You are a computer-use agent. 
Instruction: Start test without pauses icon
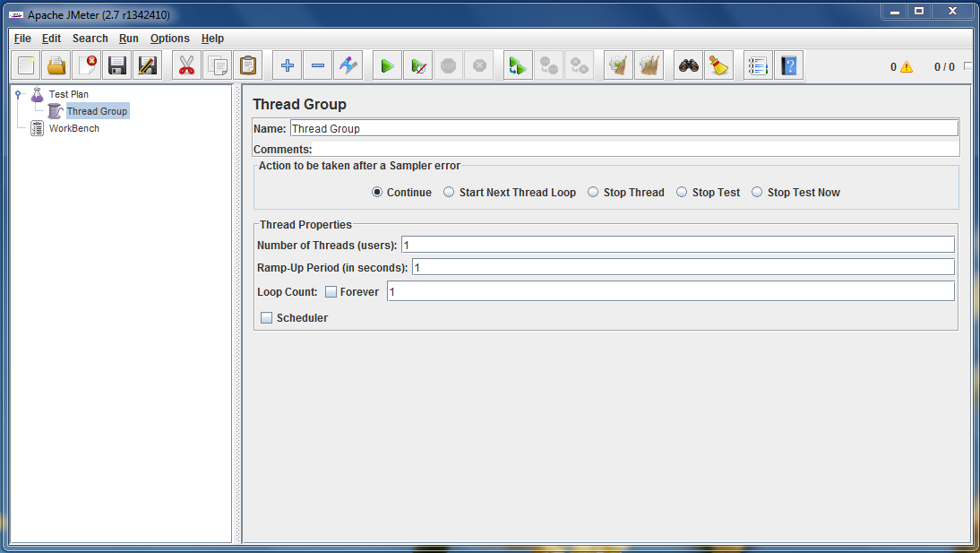(418, 65)
